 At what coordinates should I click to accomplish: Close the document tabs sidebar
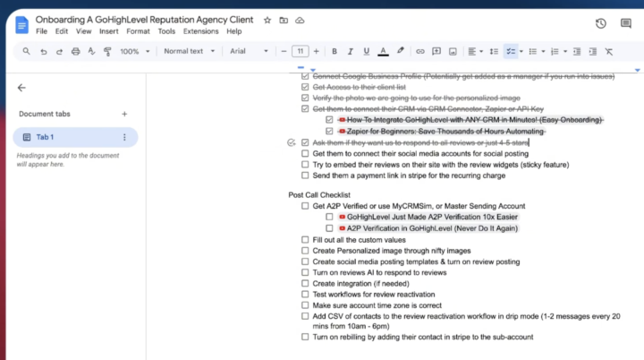[x=21, y=88]
